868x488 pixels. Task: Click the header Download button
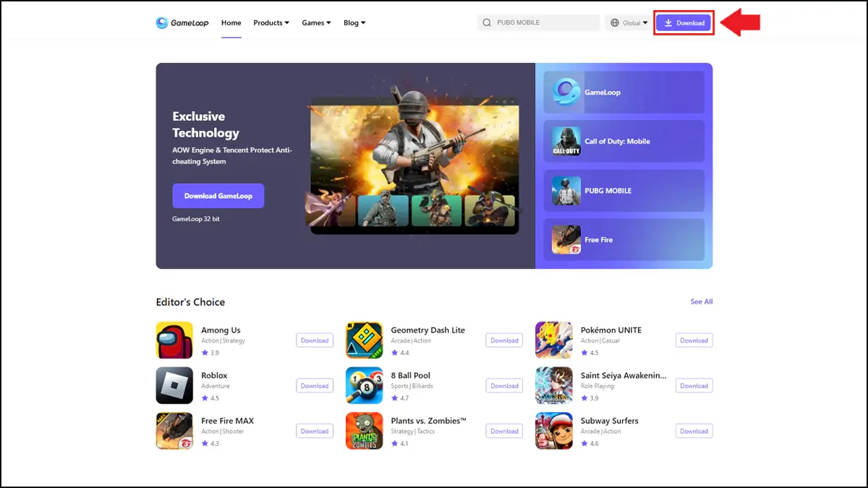point(684,22)
